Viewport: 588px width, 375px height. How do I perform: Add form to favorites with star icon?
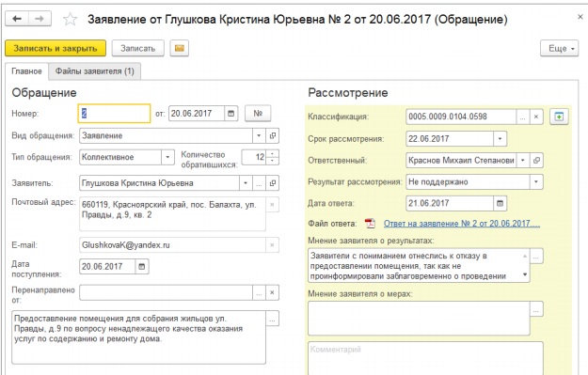point(71,19)
